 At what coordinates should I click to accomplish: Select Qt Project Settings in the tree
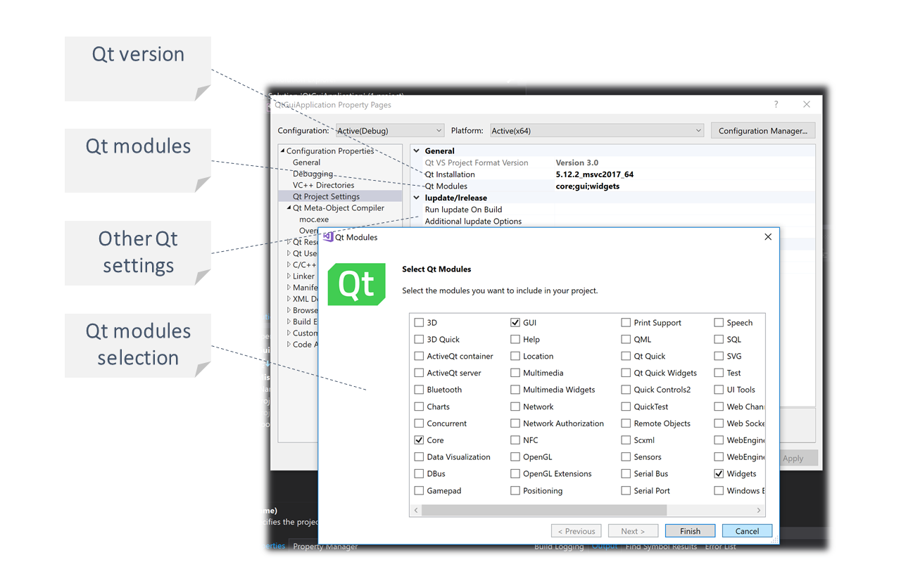tap(326, 197)
